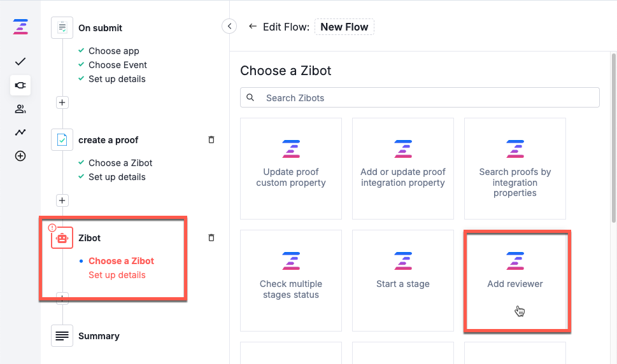Click the Search Zibots field

tap(420, 97)
